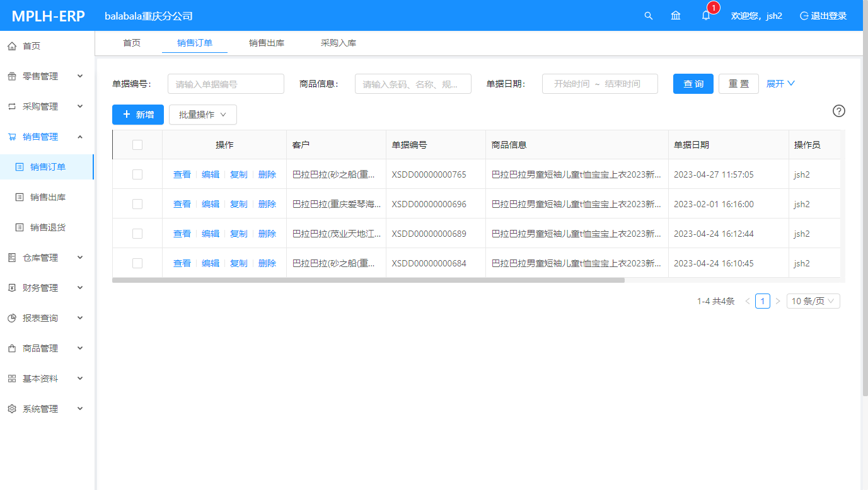Toggle the select-all checkbox in table header
868x490 pixels.
(x=137, y=145)
